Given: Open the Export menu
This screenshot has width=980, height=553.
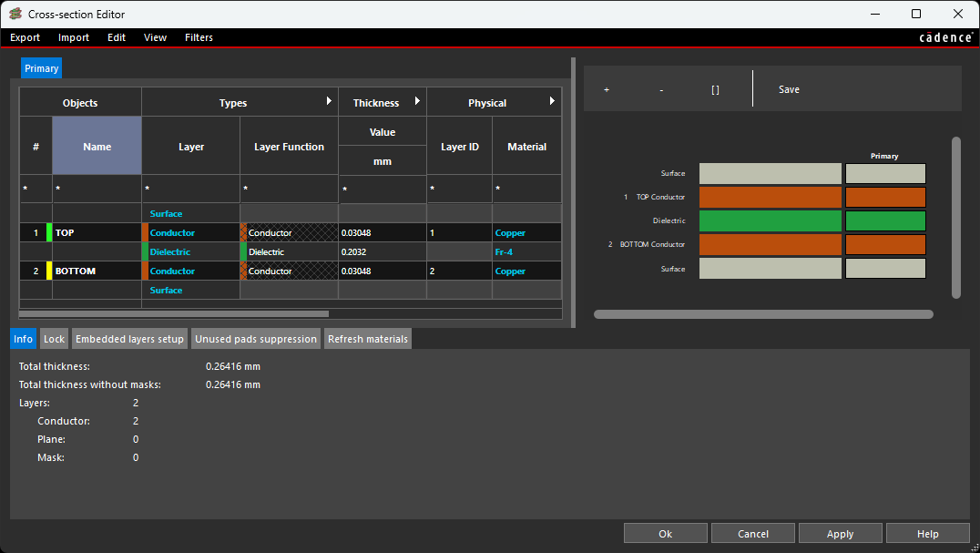Looking at the screenshot, I should [x=26, y=37].
